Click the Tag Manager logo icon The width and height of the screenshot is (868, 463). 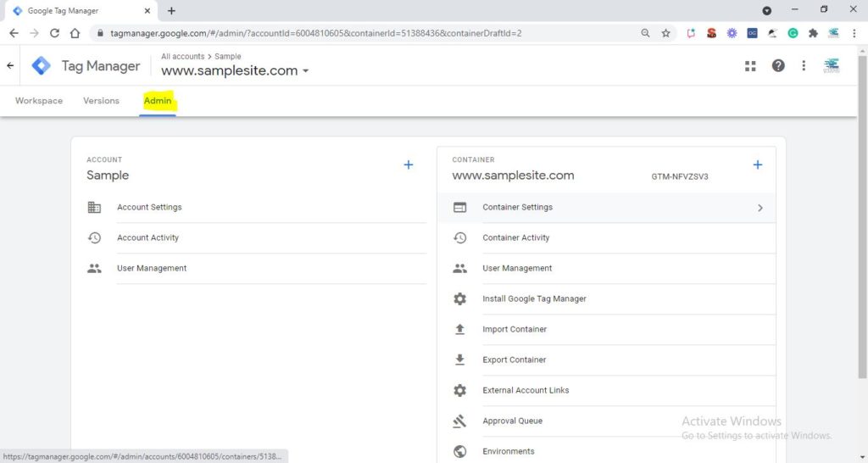coord(41,65)
